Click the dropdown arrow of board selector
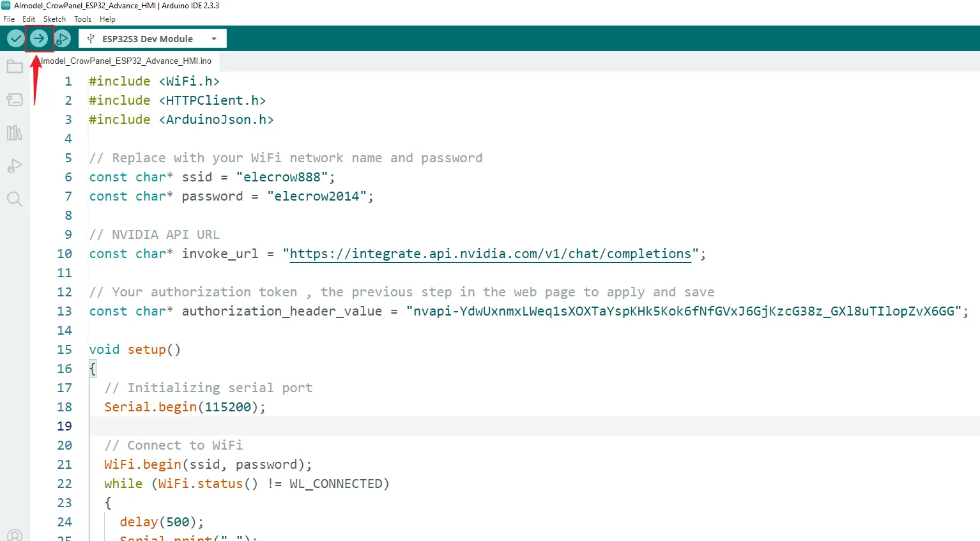 click(x=214, y=39)
